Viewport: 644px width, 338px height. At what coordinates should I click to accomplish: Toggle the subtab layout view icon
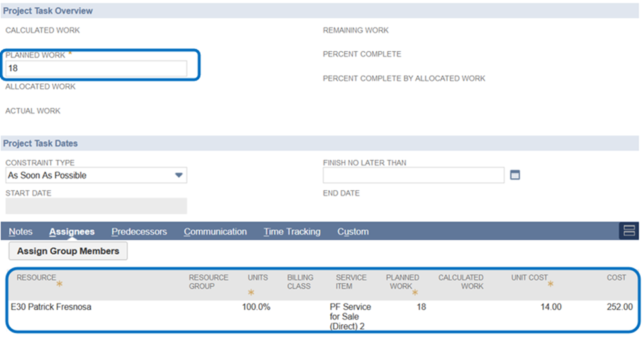tap(629, 231)
